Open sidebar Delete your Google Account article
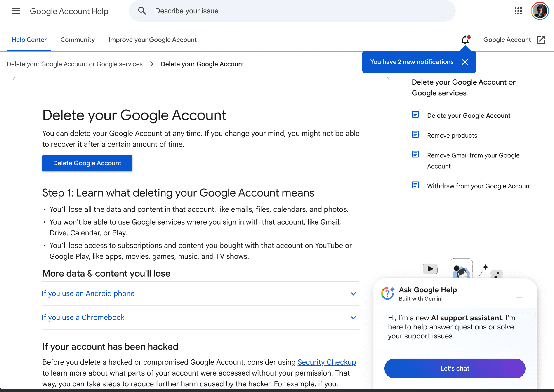This screenshot has width=554, height=392. pos(469,115)
